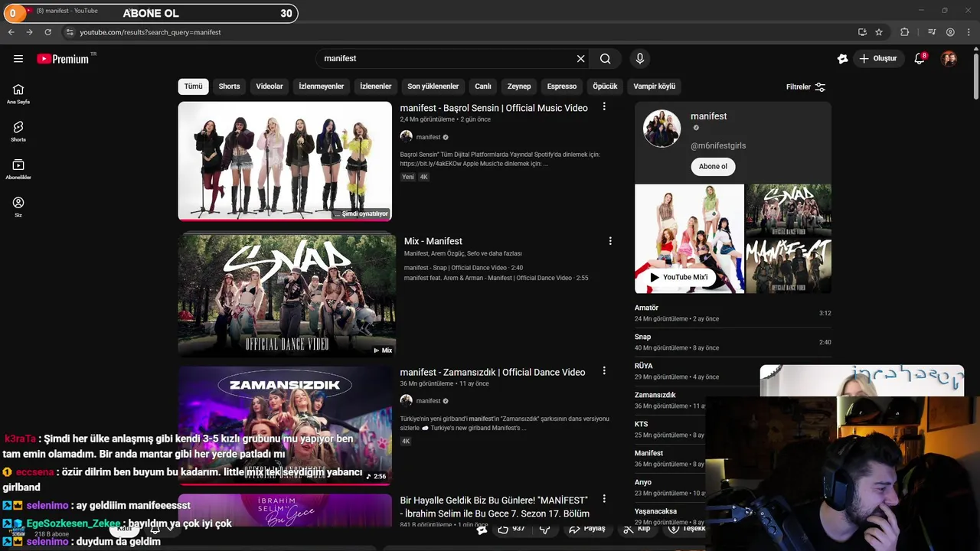Image resolution: width=980 pixels, height=551 pixels.
Task: Select the manifest - YouTube browser tab
Action: (x=67, y=11)
